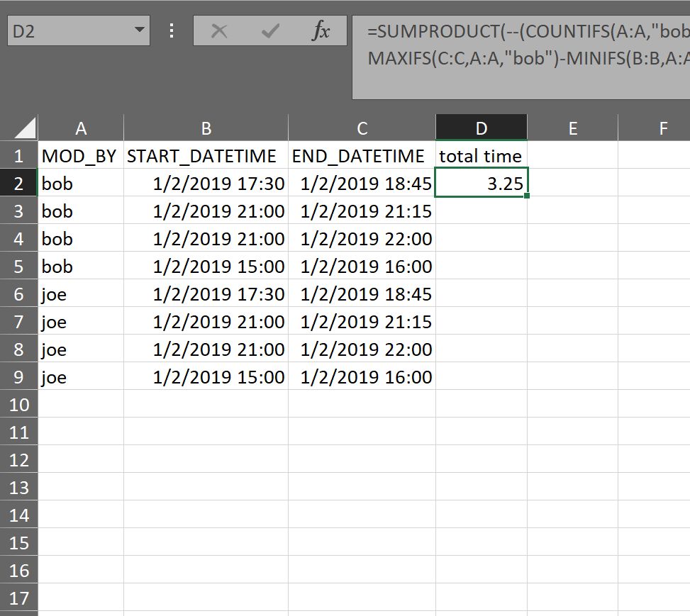This screenshot has height=616, width=690.
Task: Click end time 18:45 in row 6
Action: click(362, 294)
